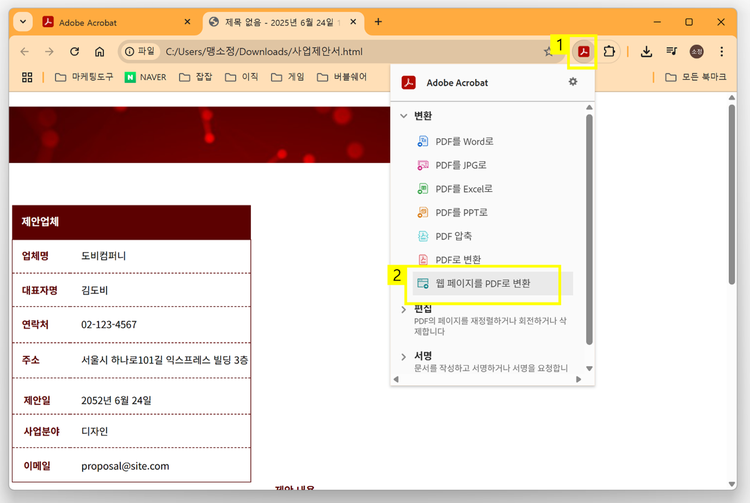Click the PDF로 변환 icon

click(423, 259)
